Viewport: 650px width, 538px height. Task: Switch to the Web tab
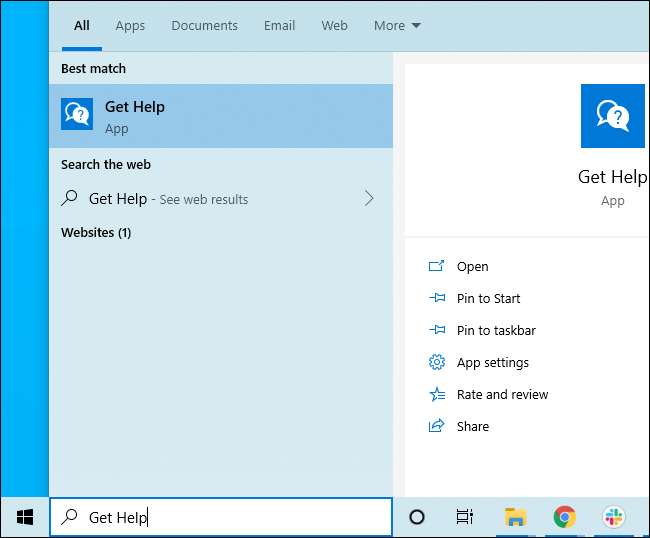coord(334,26)
